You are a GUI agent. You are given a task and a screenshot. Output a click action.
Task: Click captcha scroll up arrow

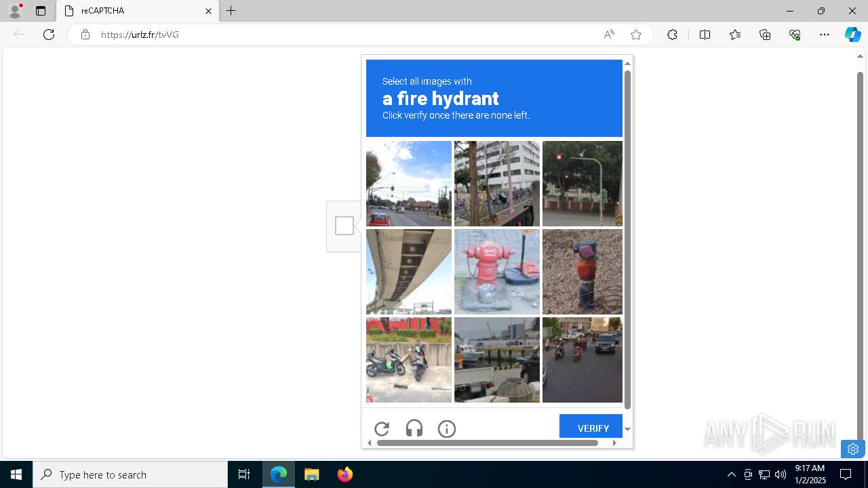[627, 63]
